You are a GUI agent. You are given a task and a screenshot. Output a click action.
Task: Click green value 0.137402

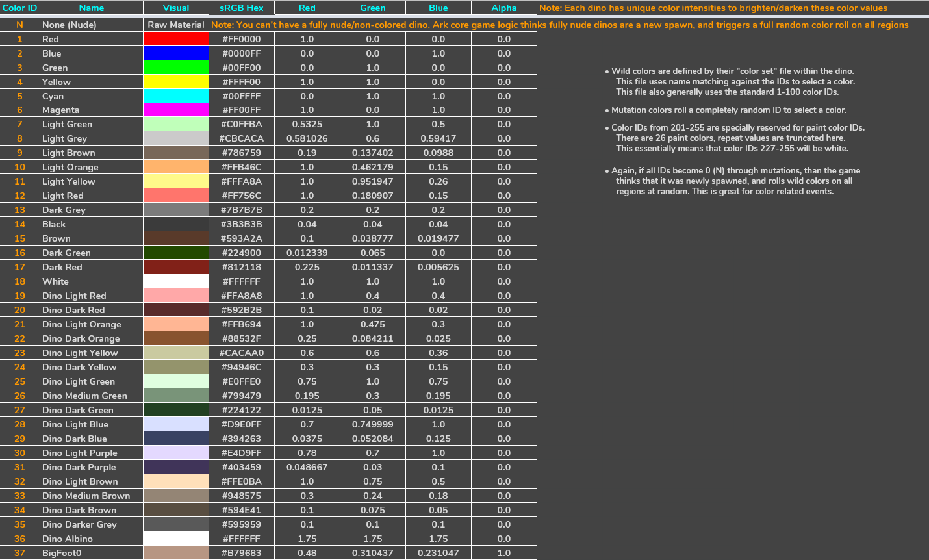[373, 153]
